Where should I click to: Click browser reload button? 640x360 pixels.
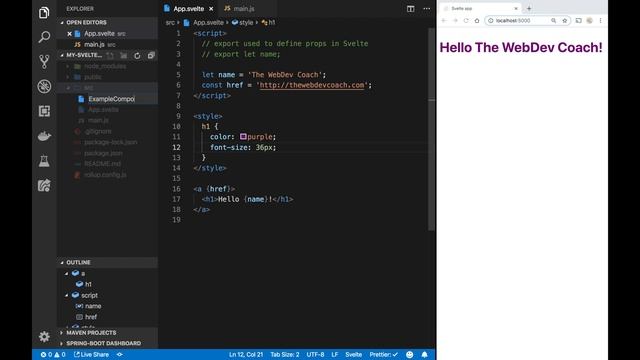pos(466,20)
